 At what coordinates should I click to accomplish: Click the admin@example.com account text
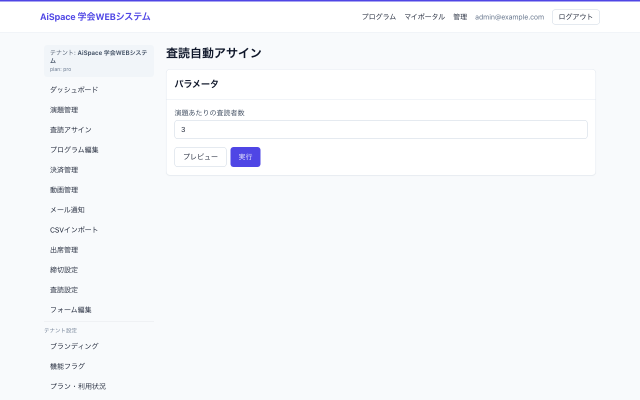pos(509,17)
